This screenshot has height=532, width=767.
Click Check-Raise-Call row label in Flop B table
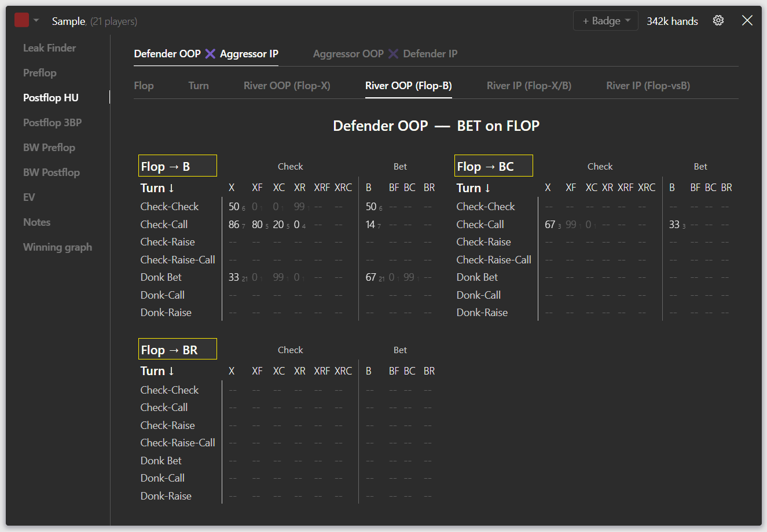(x=178, y=260)
